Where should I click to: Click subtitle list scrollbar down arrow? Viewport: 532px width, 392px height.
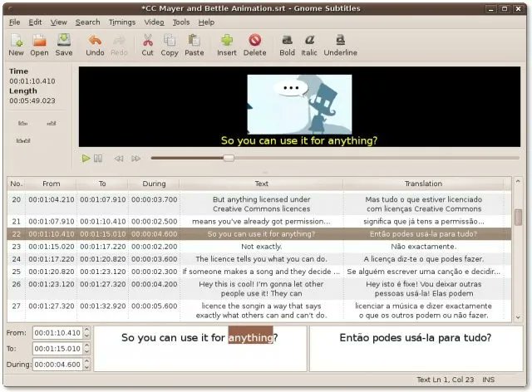coord(518,317)
